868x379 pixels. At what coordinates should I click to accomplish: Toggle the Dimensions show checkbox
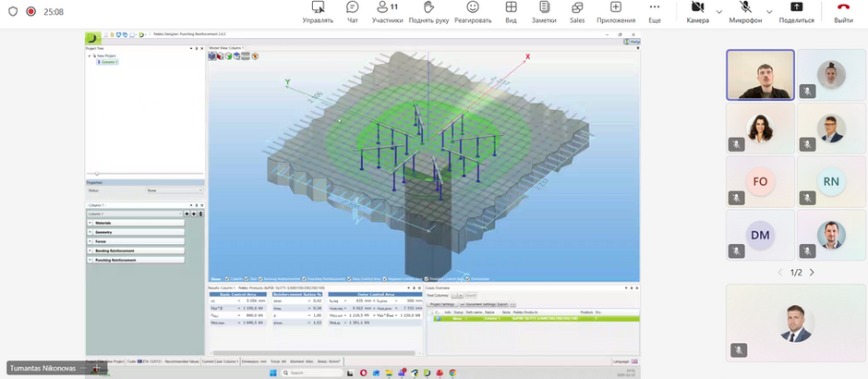[x=468, y=279]
